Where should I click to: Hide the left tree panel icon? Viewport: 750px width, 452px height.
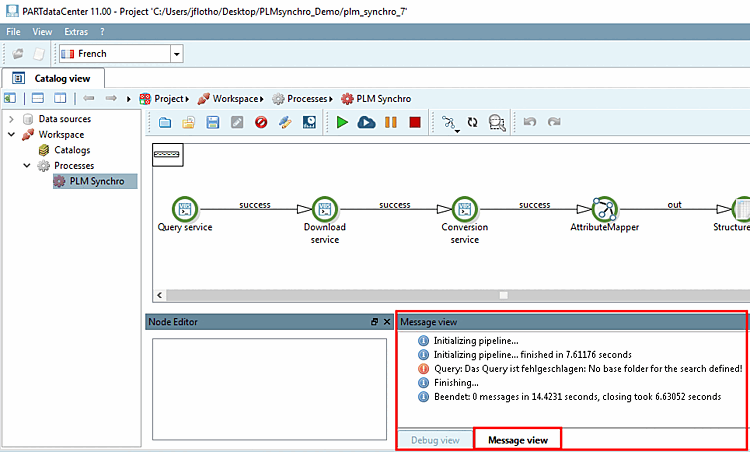10,99
